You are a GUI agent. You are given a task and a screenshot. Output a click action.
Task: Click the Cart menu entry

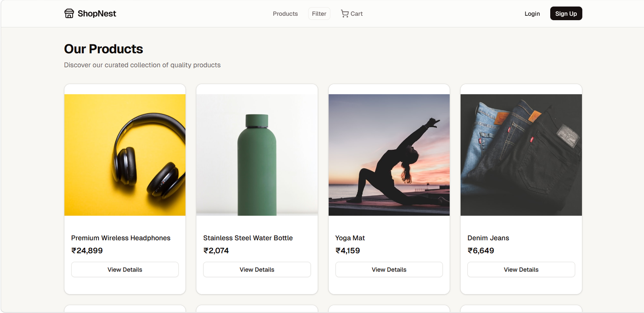point(351,13)
